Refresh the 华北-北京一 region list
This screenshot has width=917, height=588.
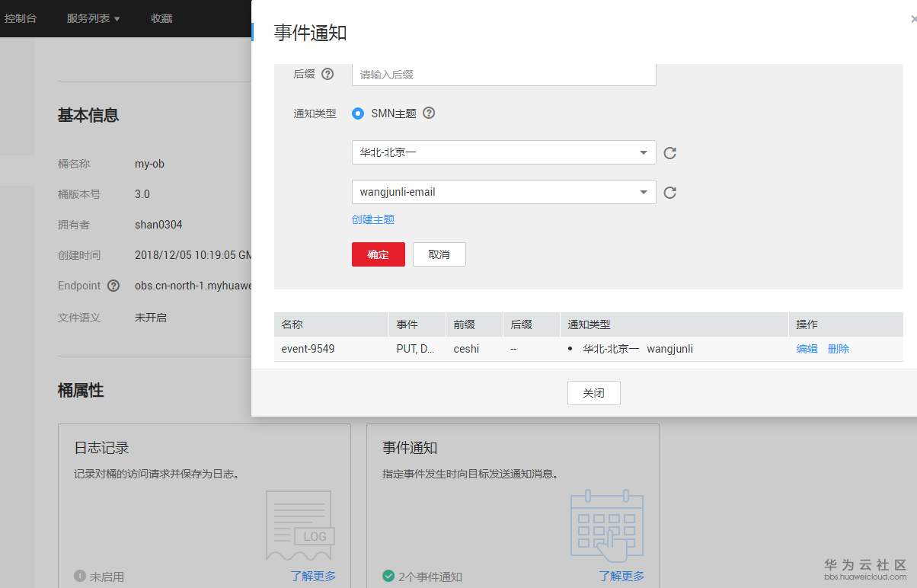coord(670,153)
